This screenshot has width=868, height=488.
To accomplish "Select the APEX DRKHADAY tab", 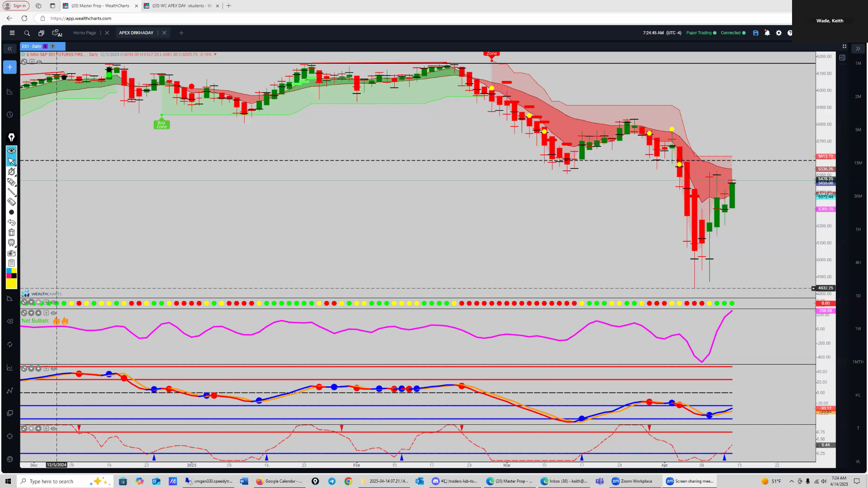I will coord(136,33).
